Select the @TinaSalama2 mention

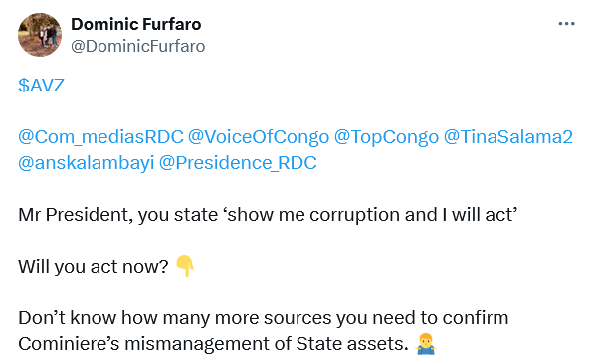[x=508, y=137]
